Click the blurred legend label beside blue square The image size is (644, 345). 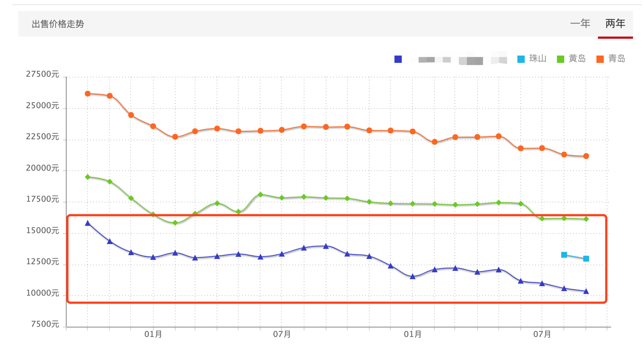tap(457, 59)
